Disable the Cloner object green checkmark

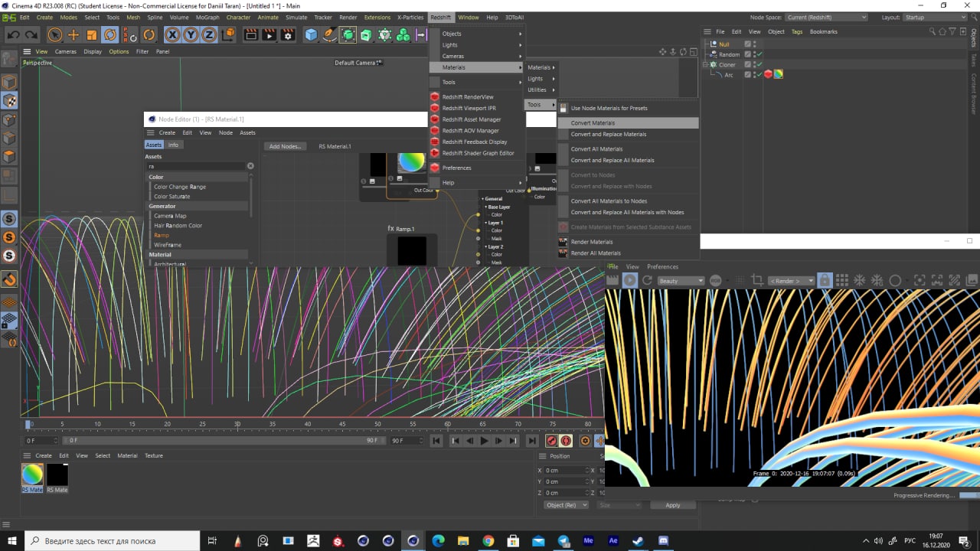[x=758, y=64]
